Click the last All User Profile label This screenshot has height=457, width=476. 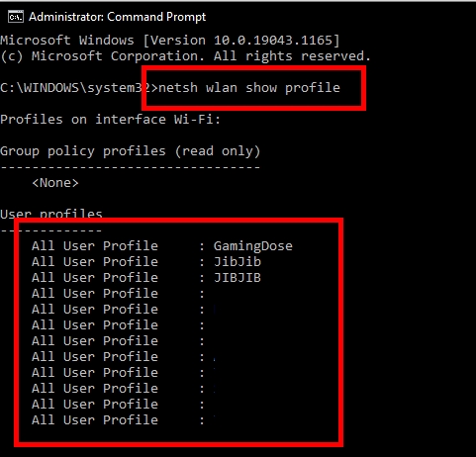tap(95, 420)
